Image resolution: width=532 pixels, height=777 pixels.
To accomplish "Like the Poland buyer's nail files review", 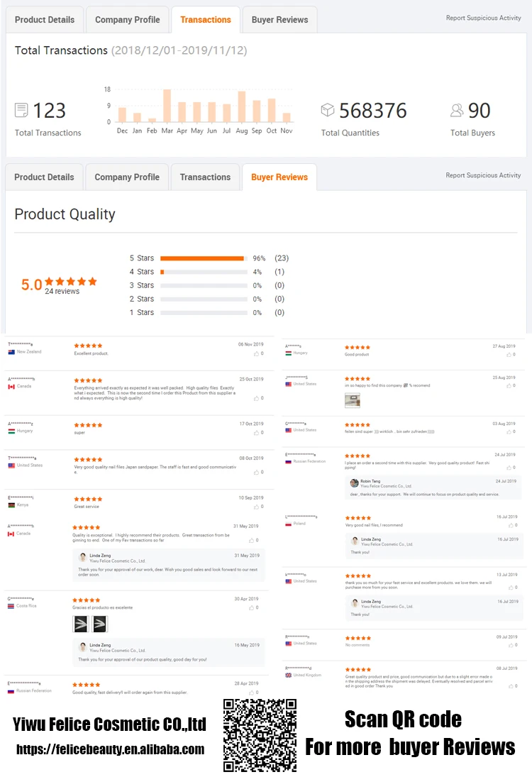I will point(509,525).
